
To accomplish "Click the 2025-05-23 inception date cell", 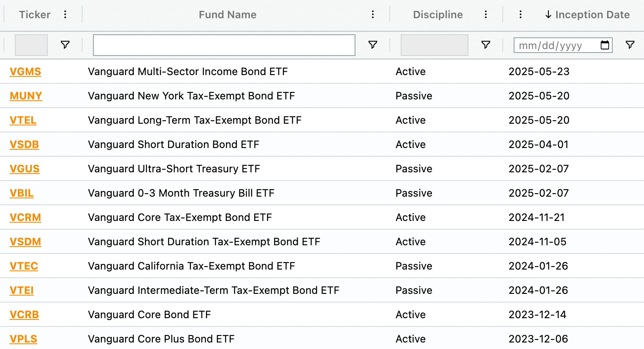I will pyautogui.click(x=539, y=72).
